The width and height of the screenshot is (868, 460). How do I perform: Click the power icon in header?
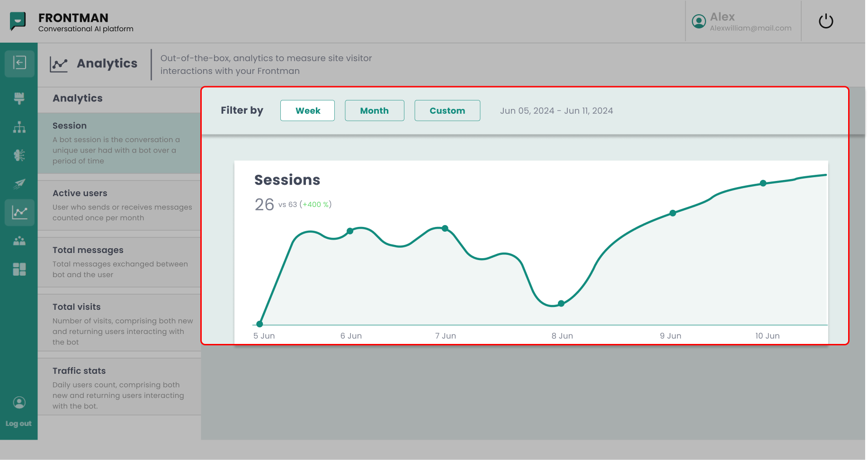click(826, 21)
